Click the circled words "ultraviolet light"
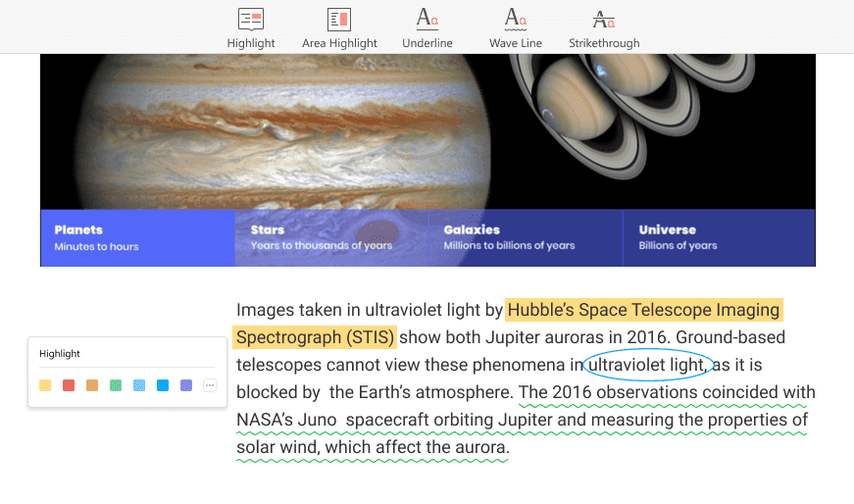 (x=646, y=365)
